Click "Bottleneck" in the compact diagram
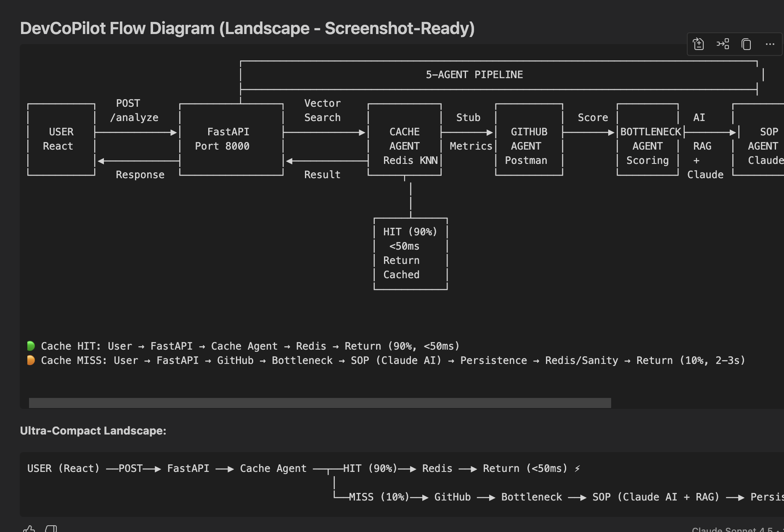The height and width of the screenshot is (532, 784). (532, 497)
